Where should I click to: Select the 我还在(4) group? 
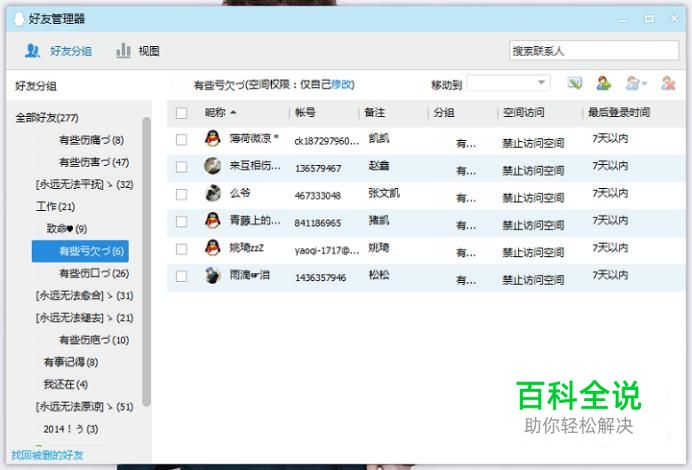[65, 384]
